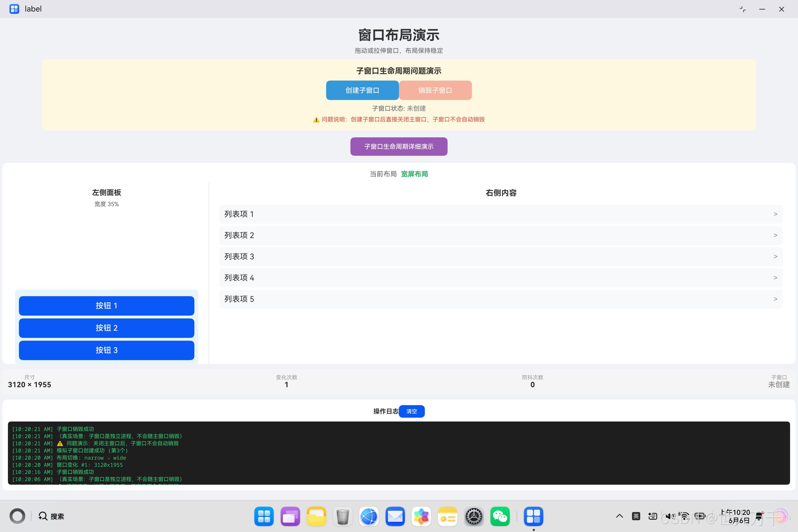Screen dimensions: 798x532
Task: Click the 宽度 35% label
Action: (x=107, y=204)
